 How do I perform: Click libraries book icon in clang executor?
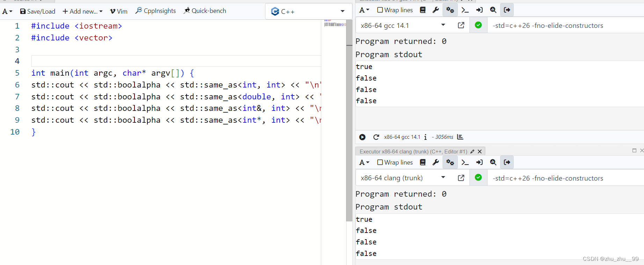click(x=423, y=162)
